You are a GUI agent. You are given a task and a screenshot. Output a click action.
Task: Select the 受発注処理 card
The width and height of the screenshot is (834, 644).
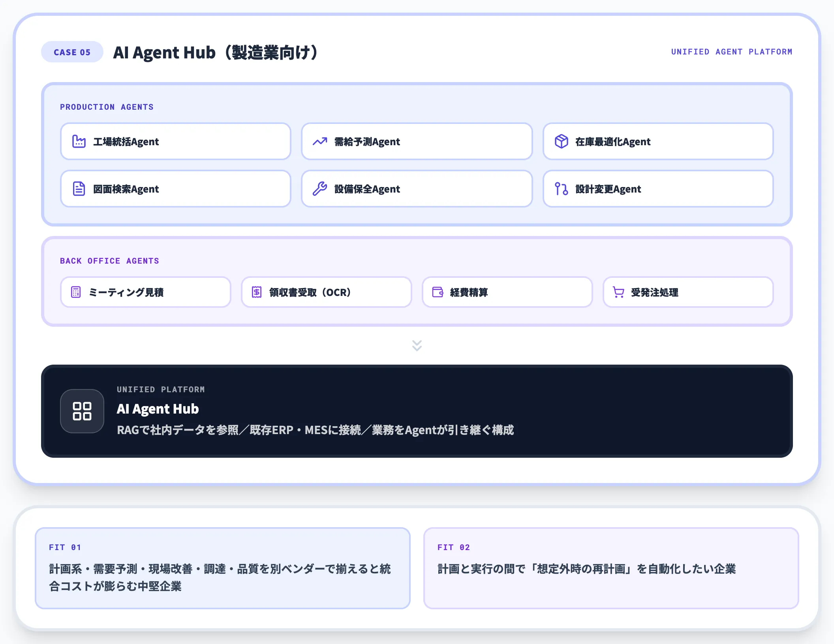point(688,292)
